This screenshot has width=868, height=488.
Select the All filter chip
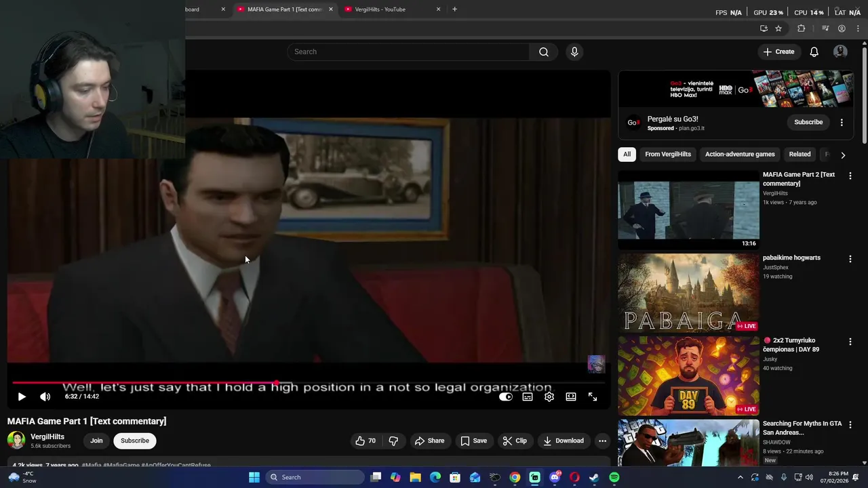click(x=627, y=154)
